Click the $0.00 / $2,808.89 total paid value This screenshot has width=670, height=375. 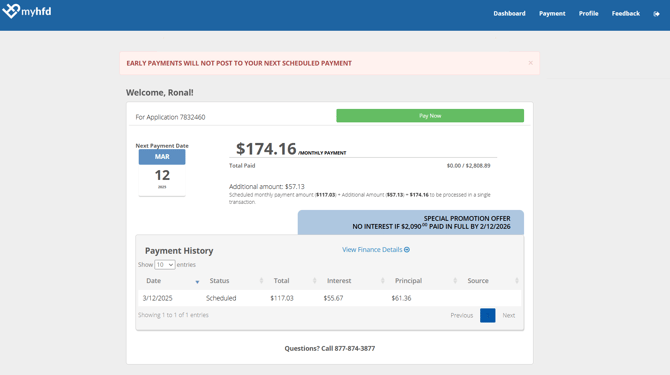[468, 166]
